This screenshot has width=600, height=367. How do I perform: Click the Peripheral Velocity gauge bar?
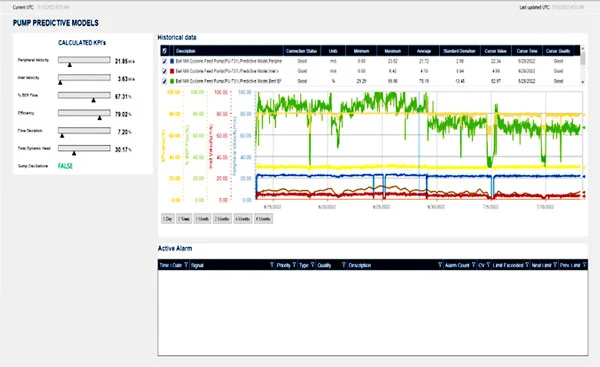pyautogui.click(x=84, y=60)
